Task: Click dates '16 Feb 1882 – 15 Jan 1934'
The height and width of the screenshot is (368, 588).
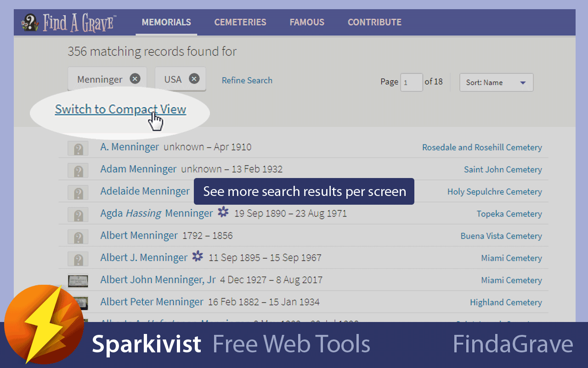Action: pyautogui.click(x=264, y=302)
